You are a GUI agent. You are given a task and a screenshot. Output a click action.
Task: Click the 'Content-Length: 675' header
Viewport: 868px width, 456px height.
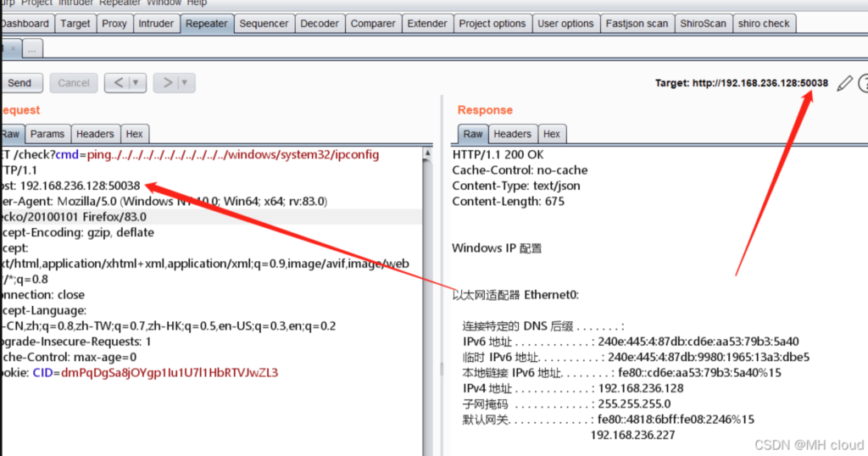[x=509, y=202]
